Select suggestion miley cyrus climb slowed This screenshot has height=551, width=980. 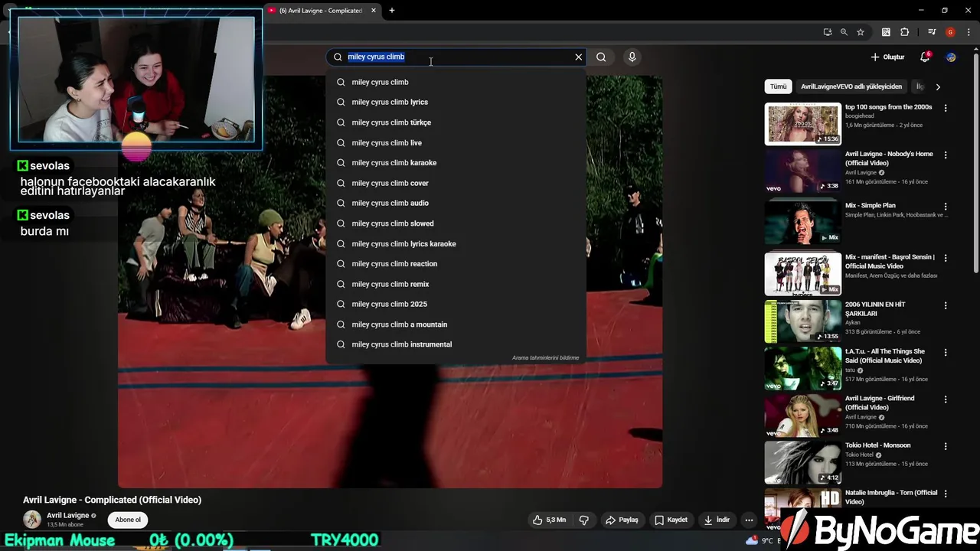click(x=456, y=223)
